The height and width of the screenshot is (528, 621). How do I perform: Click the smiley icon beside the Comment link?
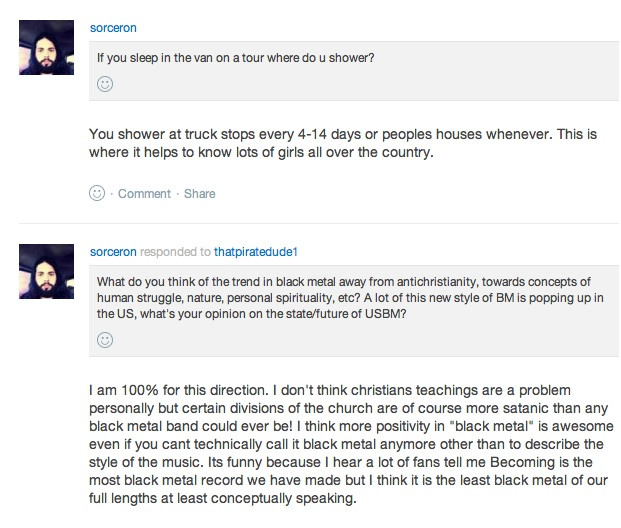click(x=97, y=193)
